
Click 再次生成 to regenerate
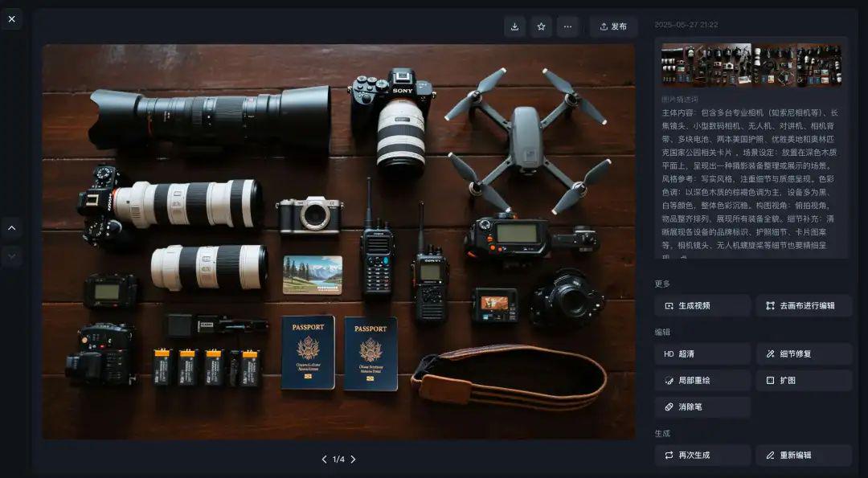pyautogui.click(x=702, y=456)
